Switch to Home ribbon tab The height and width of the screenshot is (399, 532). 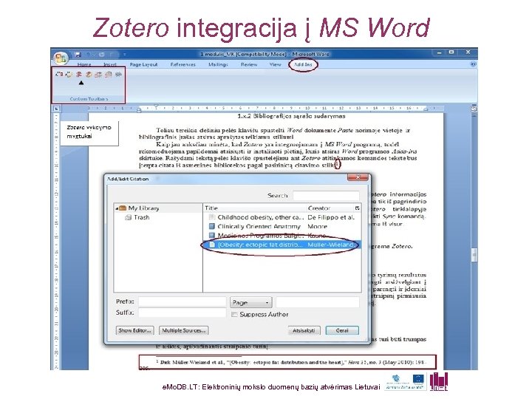pos(84,64)
